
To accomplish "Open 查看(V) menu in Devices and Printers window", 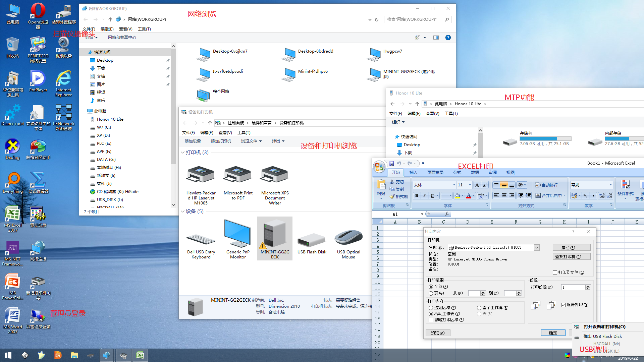I will [225, 133].
